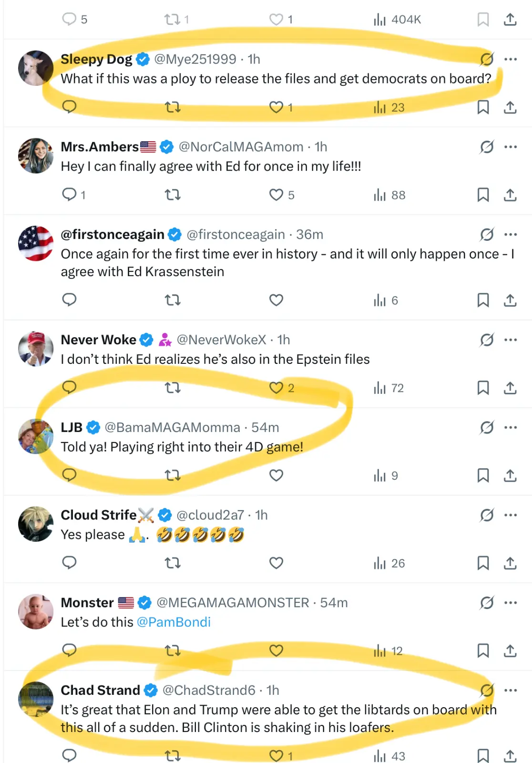The image size is (532, 763).
Task: Like the Never Woke tweet
Action: click(x=276, y=388)
